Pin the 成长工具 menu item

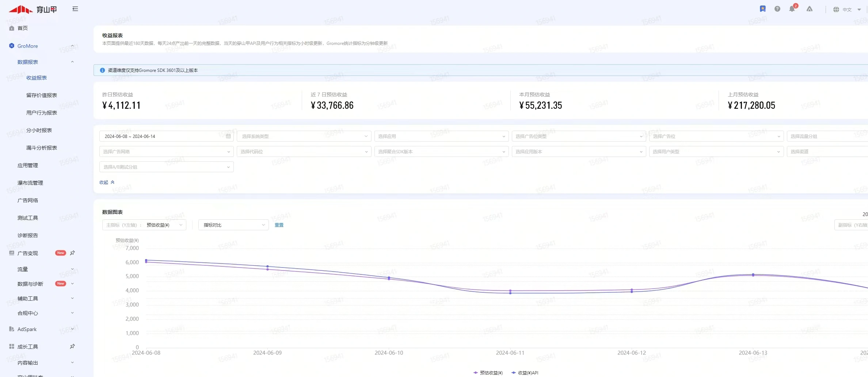72,346
